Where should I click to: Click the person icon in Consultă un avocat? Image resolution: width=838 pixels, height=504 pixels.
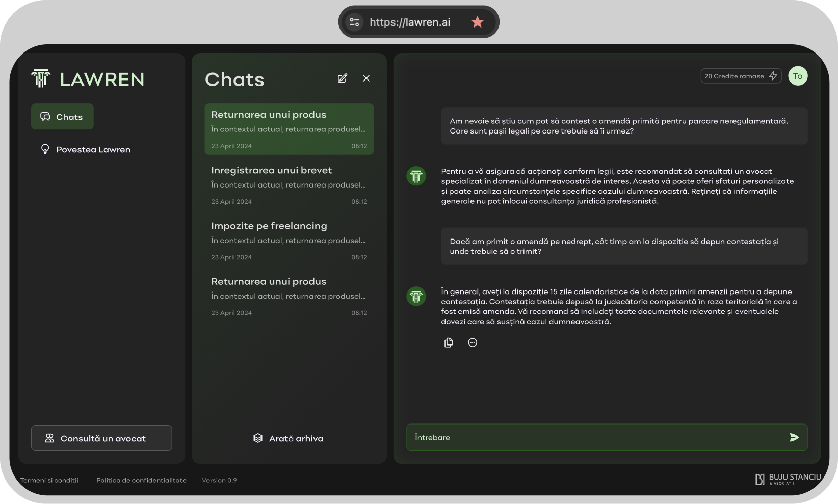pos(49,438)
